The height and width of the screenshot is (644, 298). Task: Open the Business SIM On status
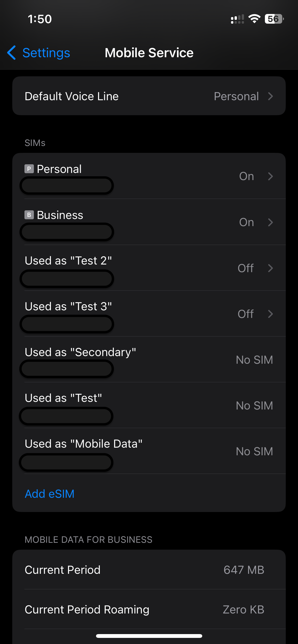click(x=246, y=222)
